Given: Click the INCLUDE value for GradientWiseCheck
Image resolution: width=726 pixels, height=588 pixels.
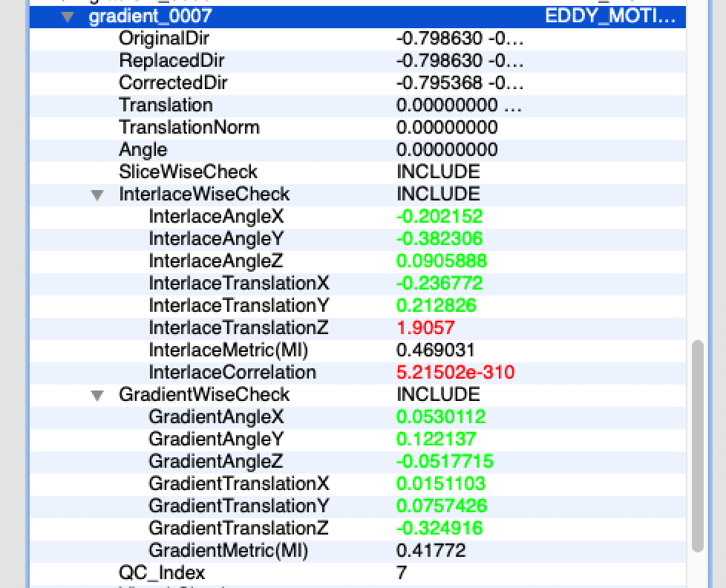Looking at the screenshot, I should coord(438,394).
